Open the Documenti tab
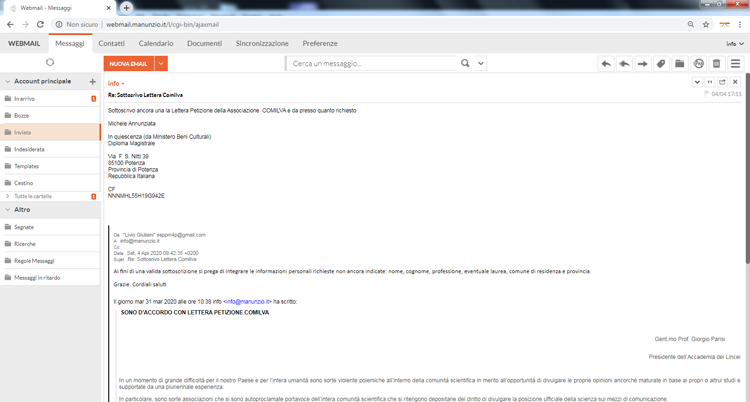The image size is (750, 402). click(205, 44)
